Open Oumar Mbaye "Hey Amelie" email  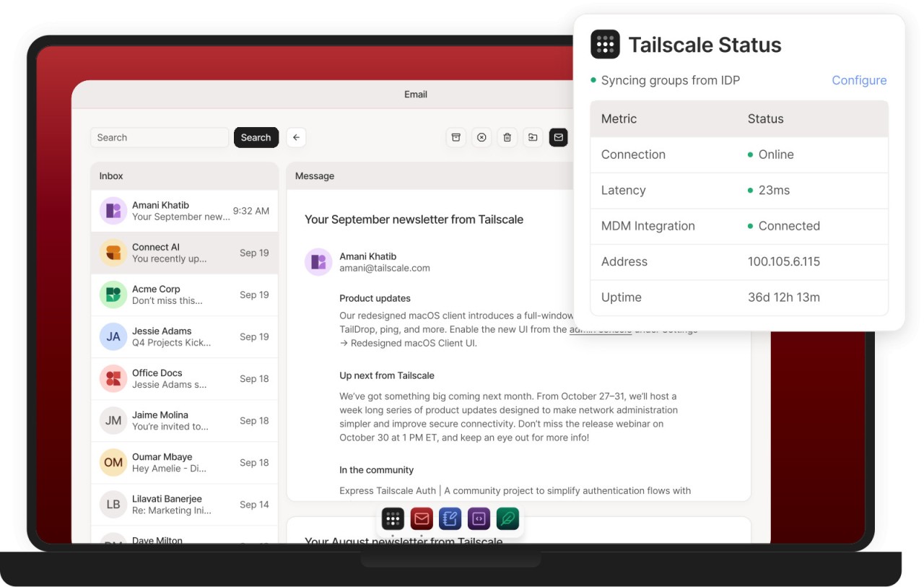[x=185, y=462]
